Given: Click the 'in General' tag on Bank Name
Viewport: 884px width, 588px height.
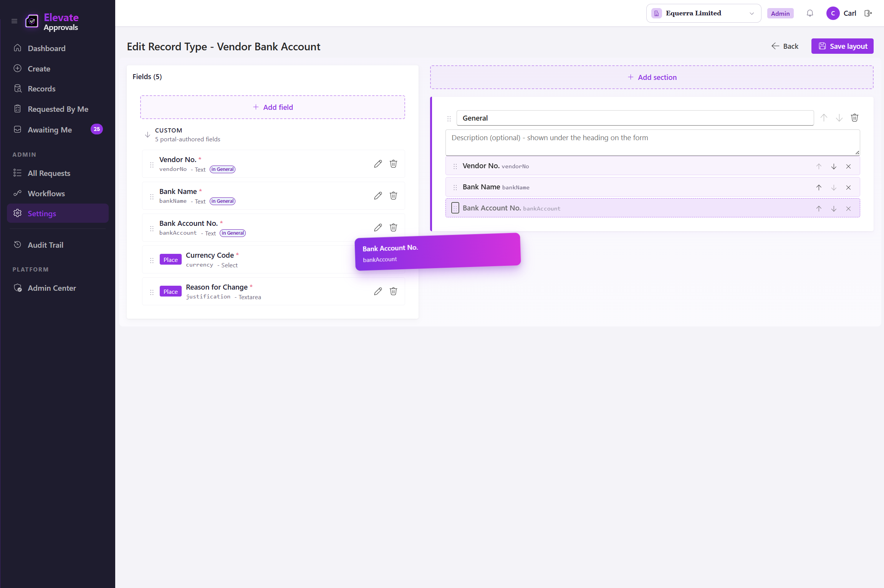Looking at the screenshot, I should [222, 201].
